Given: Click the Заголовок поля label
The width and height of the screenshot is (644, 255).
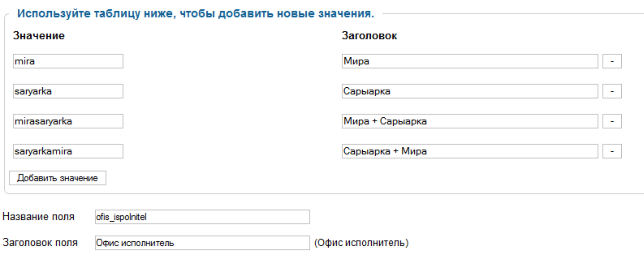Looking at the screenshot, I should point(40,243).
